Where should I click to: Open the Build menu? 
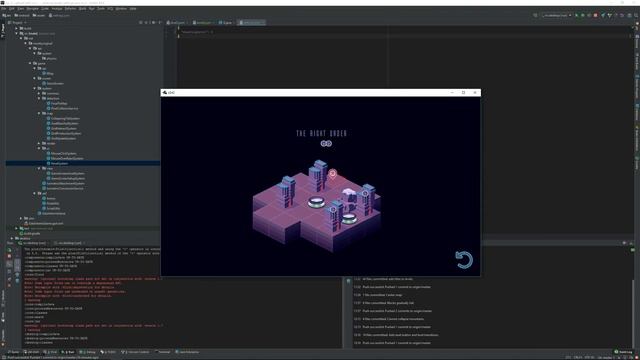point(82,9)
